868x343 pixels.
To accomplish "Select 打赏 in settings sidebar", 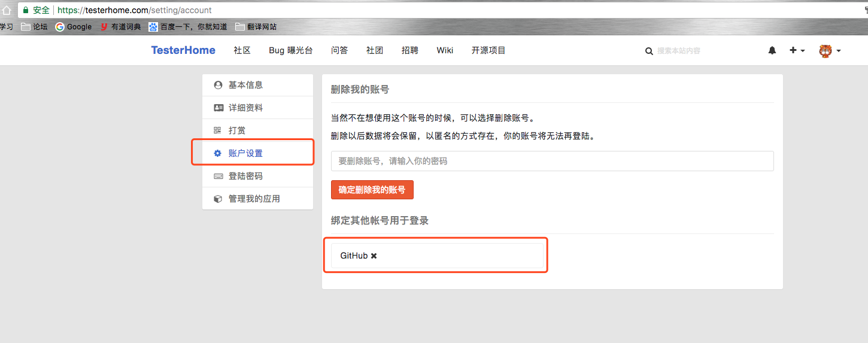I will tap(257, 130).
